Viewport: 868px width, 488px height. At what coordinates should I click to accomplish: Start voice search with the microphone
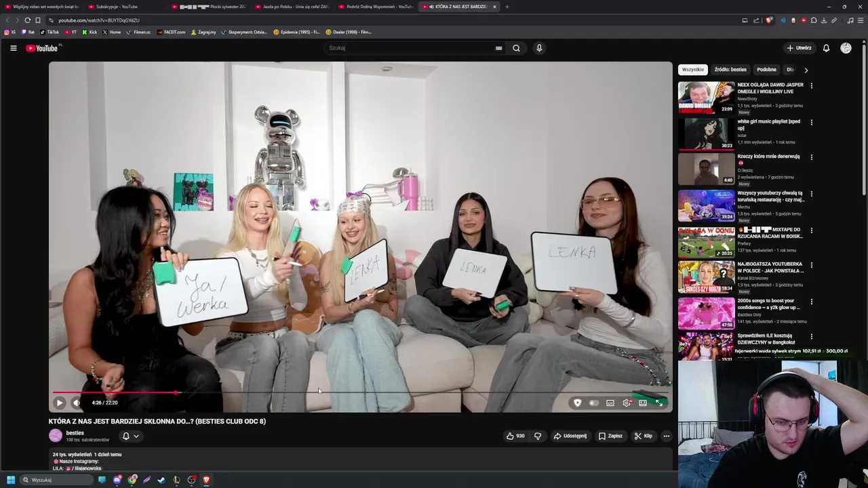(x=539, y=48)
